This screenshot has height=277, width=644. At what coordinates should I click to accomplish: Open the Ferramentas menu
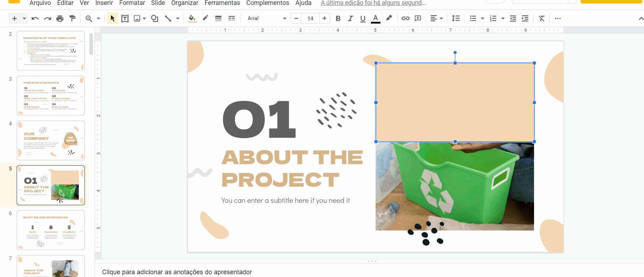[222, 3]
